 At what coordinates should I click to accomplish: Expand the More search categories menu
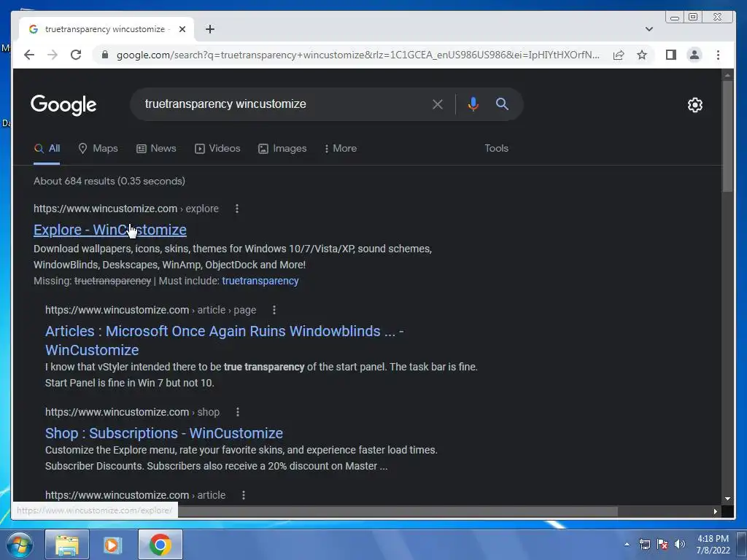click(x=340, y=149)
